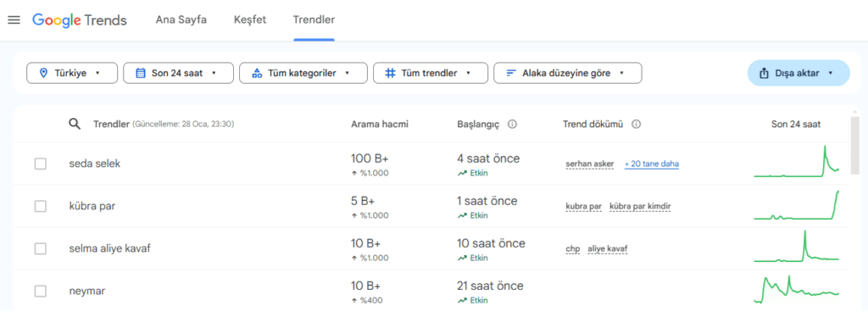Click the 100 B+ search volume
This screenshot has width=868, height=317.
370,158
